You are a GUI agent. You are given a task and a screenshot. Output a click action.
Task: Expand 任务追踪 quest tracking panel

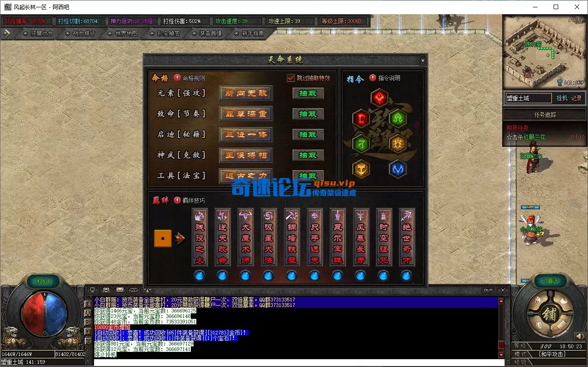click(x=544, y=114)
